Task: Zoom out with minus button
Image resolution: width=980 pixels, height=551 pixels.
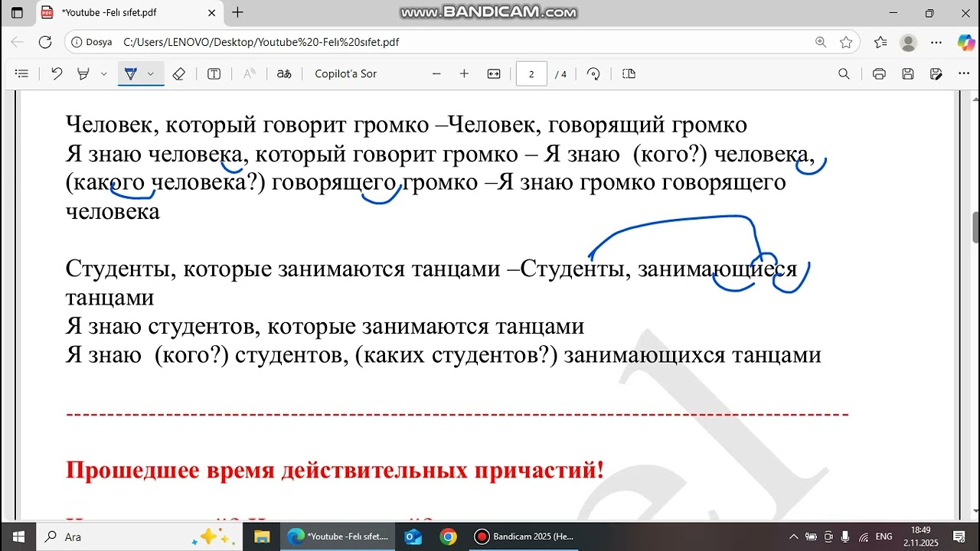Action: 436,74
